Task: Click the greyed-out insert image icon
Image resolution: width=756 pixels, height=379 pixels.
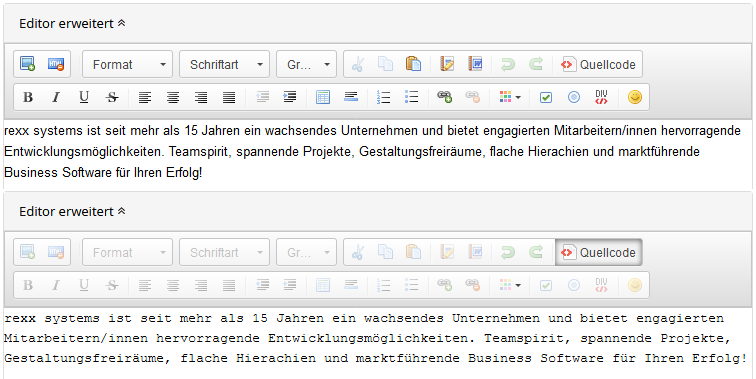Action: [x=27, y=252]
